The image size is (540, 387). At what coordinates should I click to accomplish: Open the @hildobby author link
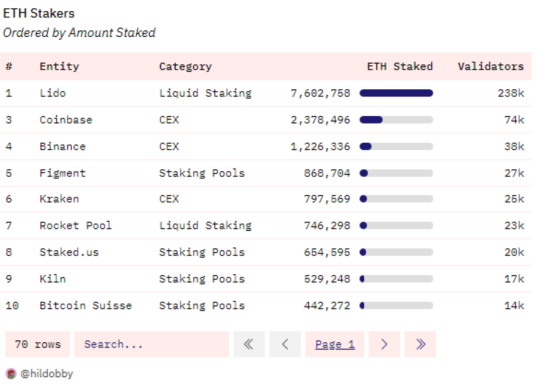pyautogui.click(x=46, y=374)
